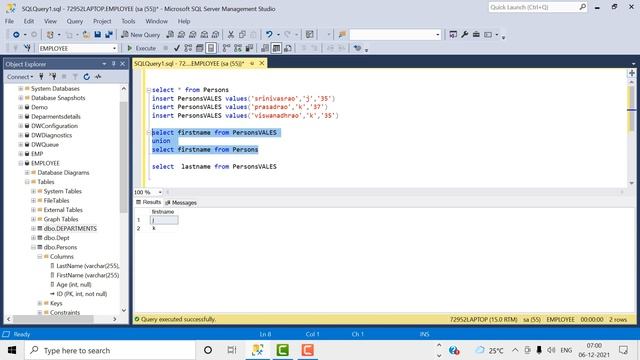640x360 pixels.
Task: Click the Open File icon
Action: 86,35
